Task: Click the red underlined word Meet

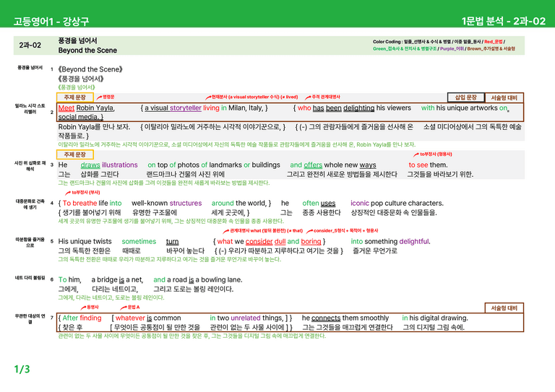Action: coord(66,108)
